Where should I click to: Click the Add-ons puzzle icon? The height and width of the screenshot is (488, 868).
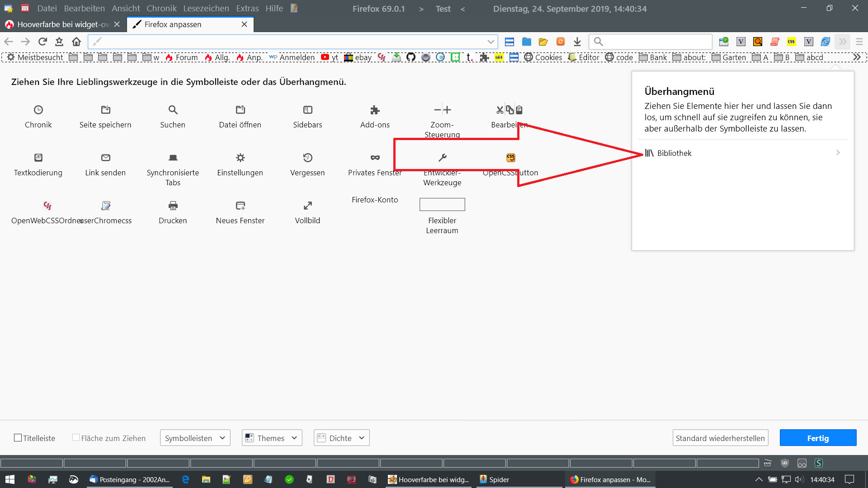pyautogui.click(x=375, y=110)
